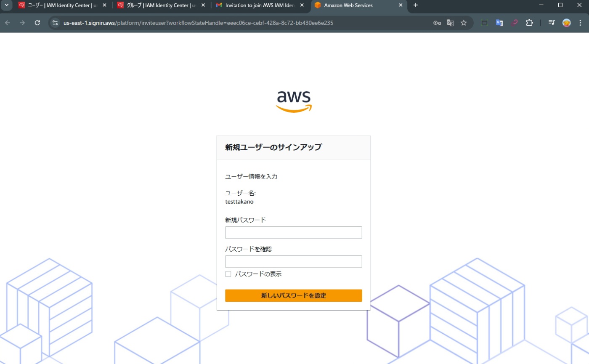
Task: Click the 新規パスワード label
Action: pyautogui.click(x=245, y=220)
